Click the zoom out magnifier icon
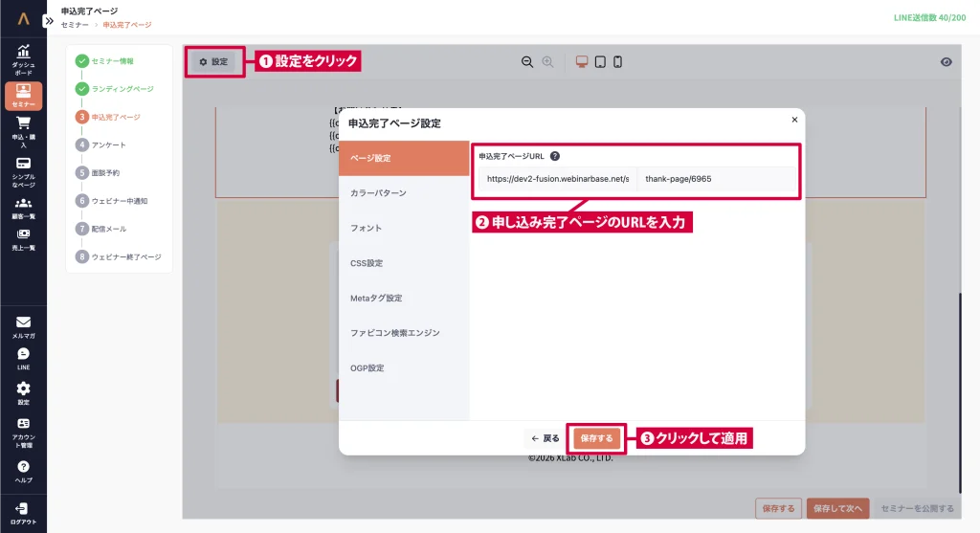 527,62
